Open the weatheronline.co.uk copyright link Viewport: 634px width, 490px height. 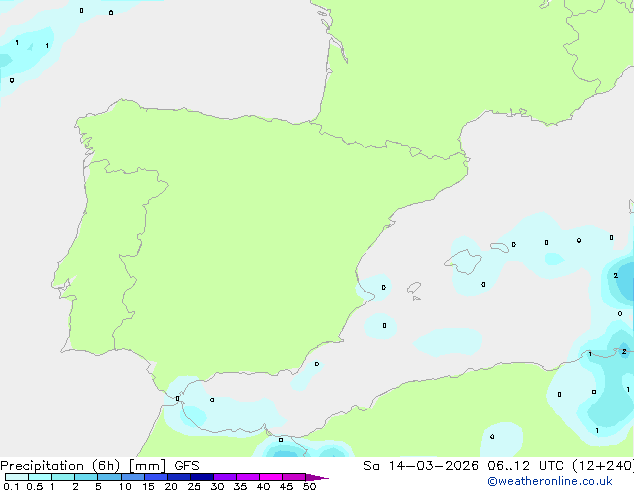[550, 481]
